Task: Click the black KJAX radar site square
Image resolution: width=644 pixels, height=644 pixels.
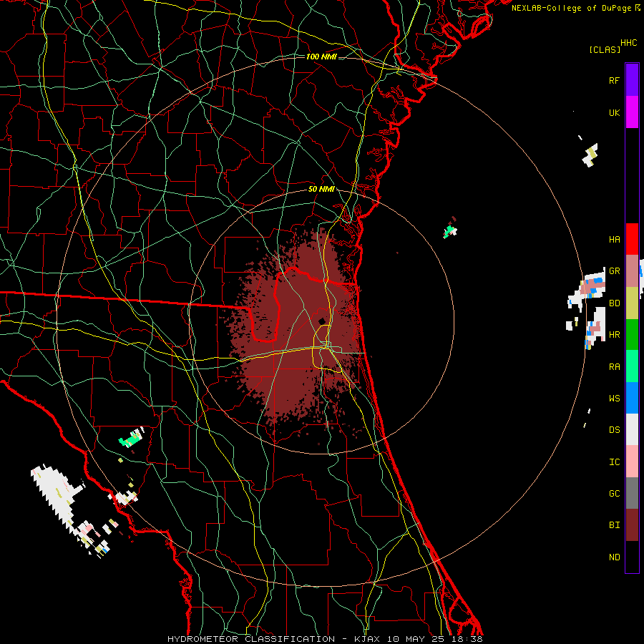Action: point(322,321)
